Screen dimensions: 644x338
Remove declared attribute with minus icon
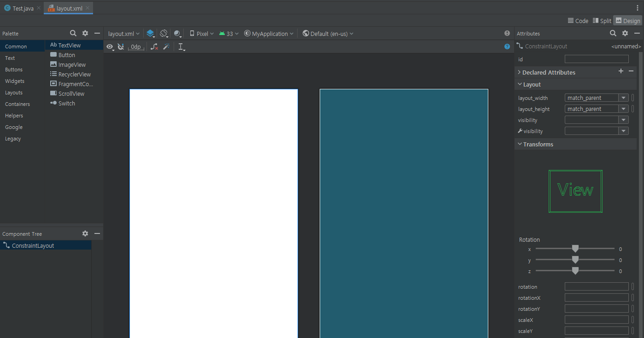[x=631, y=71]
